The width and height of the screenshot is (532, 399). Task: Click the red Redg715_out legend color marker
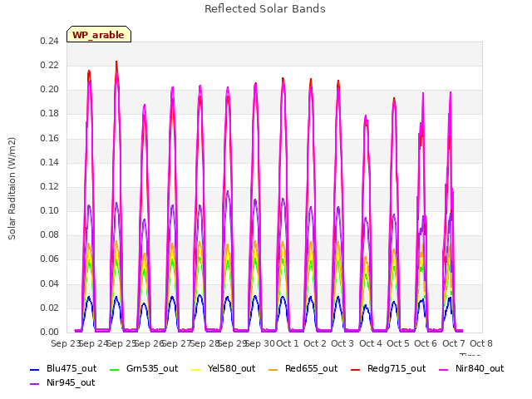(356, 369)
